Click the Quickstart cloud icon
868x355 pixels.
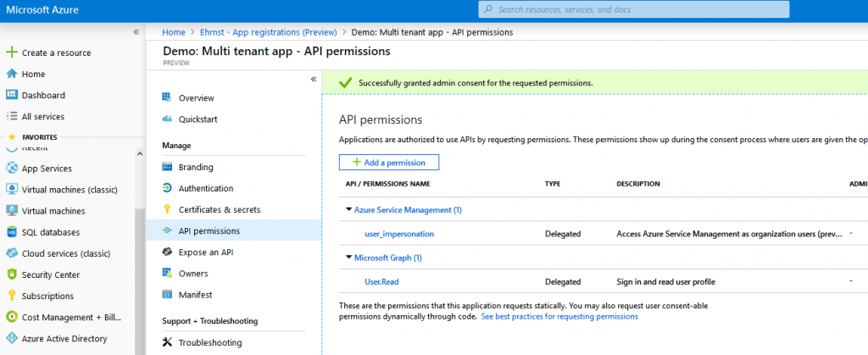[x=167, y=119]
